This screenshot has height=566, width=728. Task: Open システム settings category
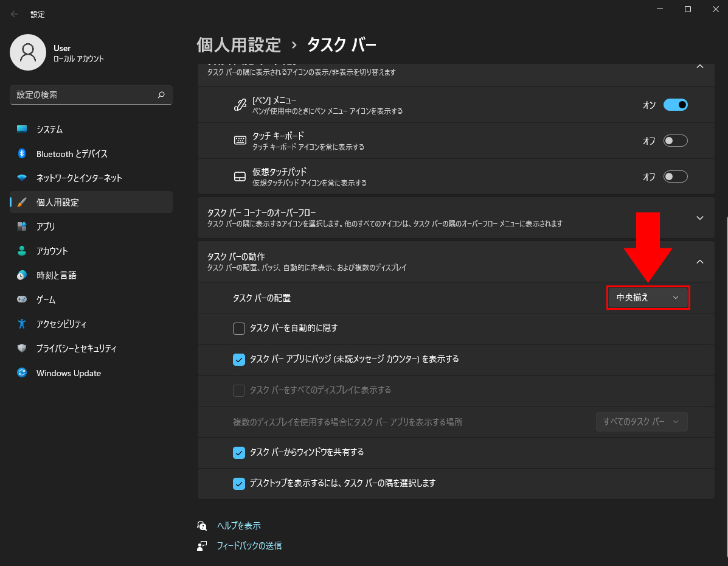tap(91, 129)
